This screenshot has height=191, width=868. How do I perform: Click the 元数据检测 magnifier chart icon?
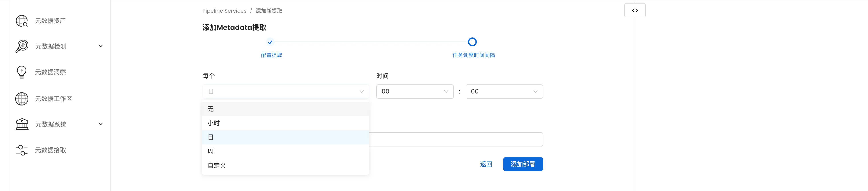(x=22, y=46)
